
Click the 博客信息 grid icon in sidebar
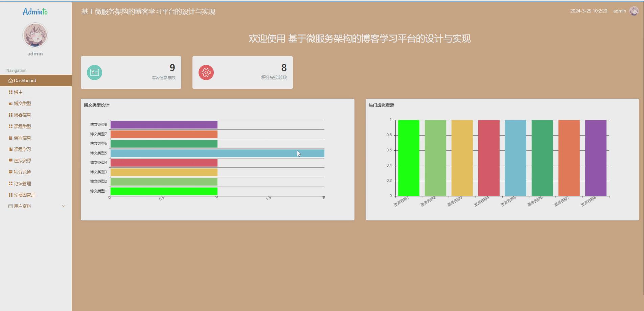(x=10, y=115)
